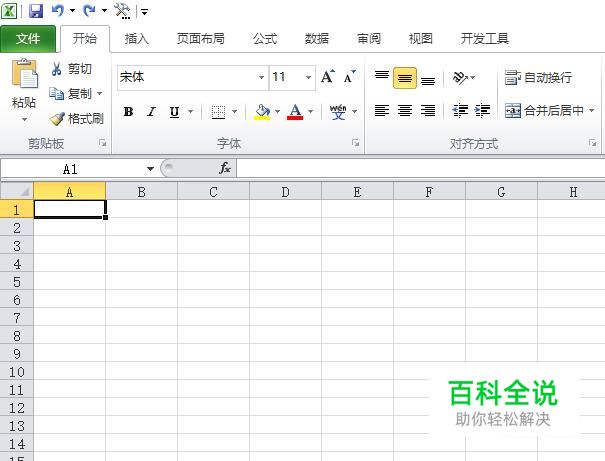Viewport: 605px width, 461px height.
Task: Toggle italic formatting
Action: coord(151,112)
